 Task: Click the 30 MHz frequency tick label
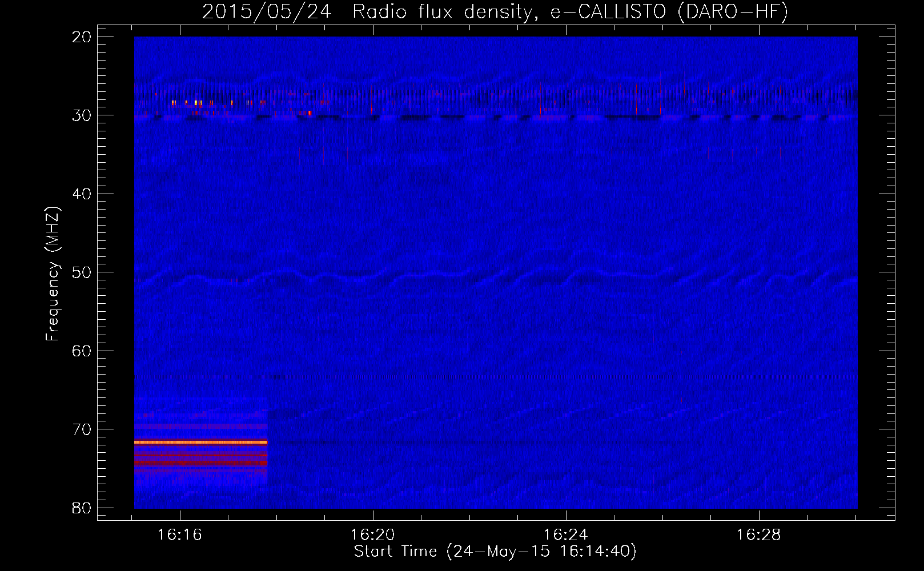point(82,115)
